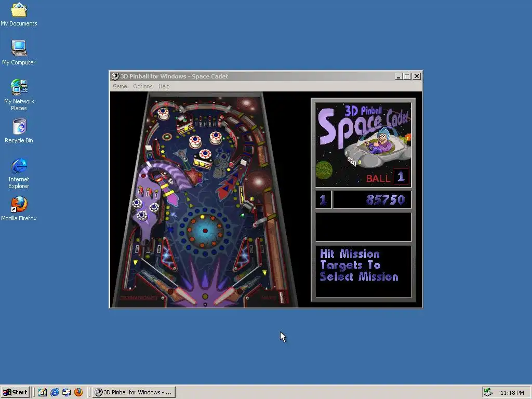Launch Firefox from Quick Launch
Viewport: 532px width, 399px height.
click(x=78, y=392)
